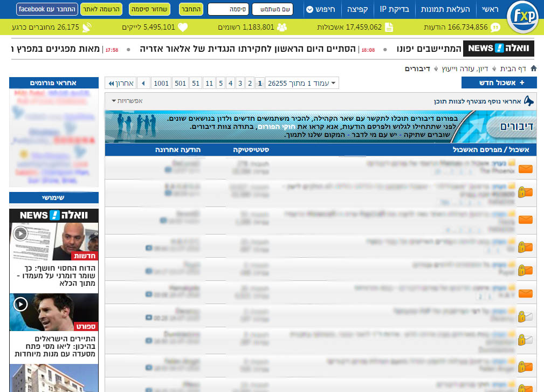Viewport: 544px width, 392px height.
Task: Open the בדיקת IP menu item
Action: 394,9
